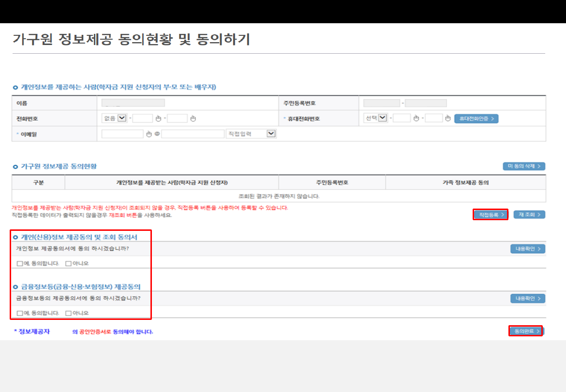This screenshot has width=566, height=392.
Task: Click the 동의완료 button
Action: point(526,331)
